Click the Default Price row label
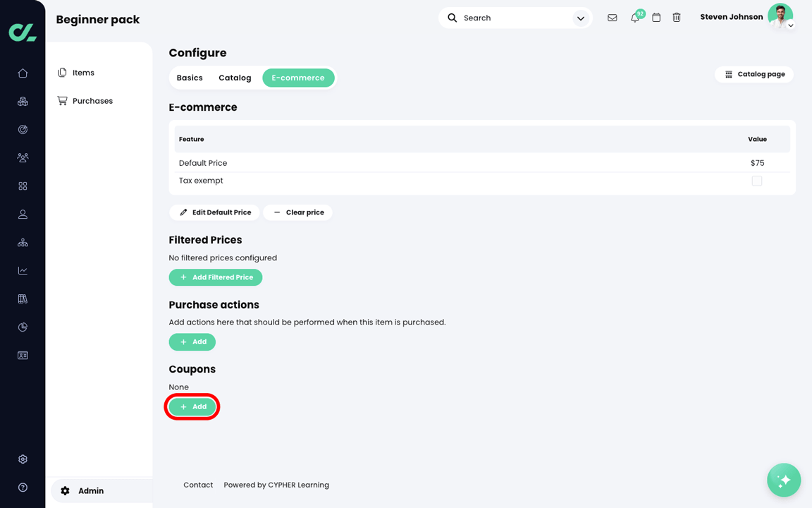Screen dimensions: 812x508 (203, 163)
